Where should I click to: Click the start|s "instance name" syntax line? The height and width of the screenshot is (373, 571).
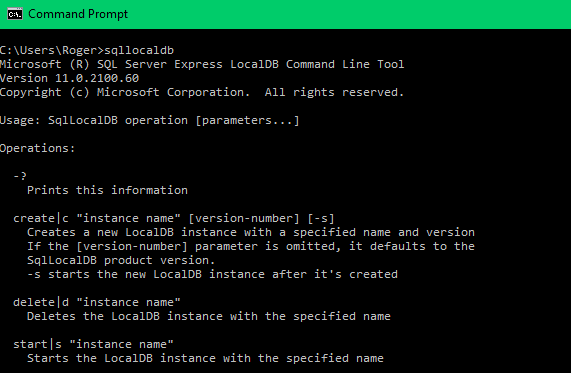coord(94,344)
